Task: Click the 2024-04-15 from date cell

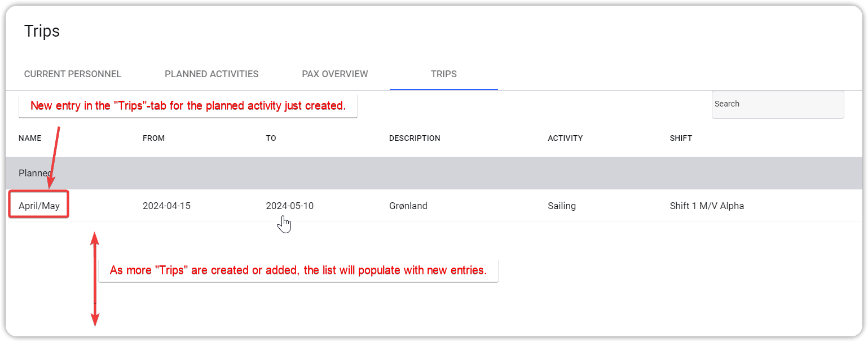Action: click(x=166, y=206)
